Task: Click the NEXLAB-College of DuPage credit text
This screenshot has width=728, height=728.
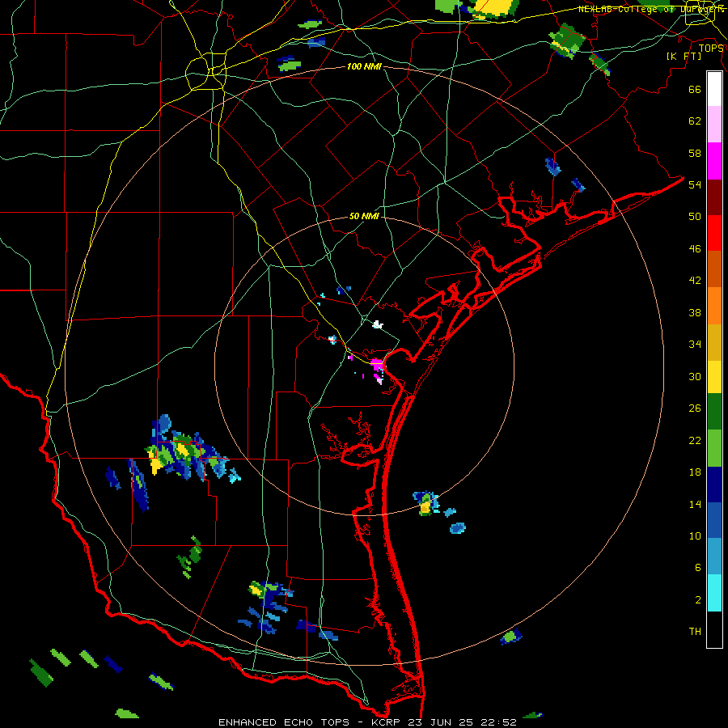Action: (651, 9)
